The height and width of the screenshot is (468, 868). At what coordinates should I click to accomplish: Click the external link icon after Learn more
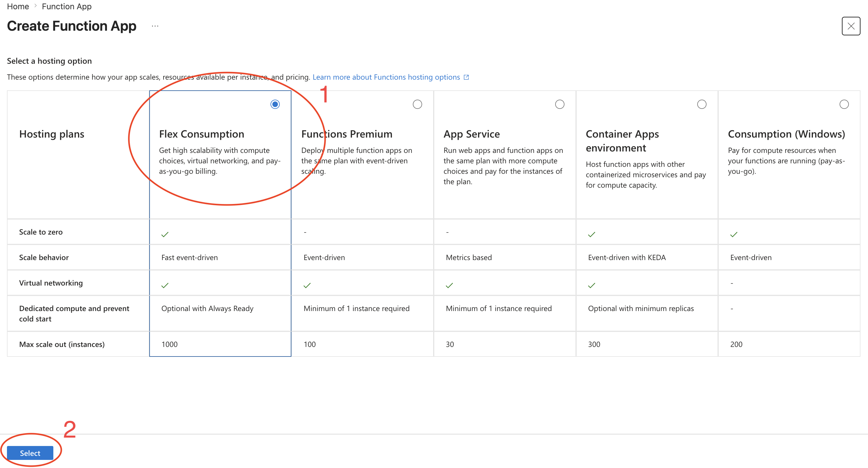click(466, 77)
